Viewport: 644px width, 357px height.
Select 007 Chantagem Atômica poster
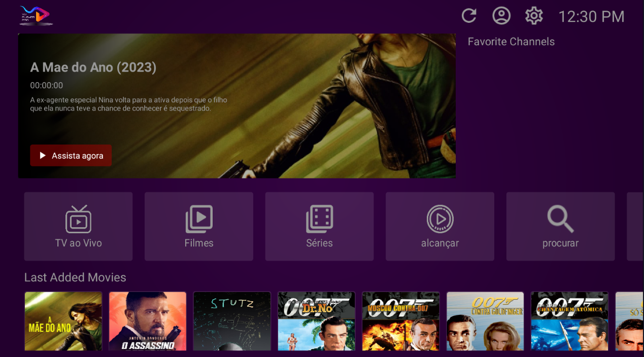[x=569, y=321]
